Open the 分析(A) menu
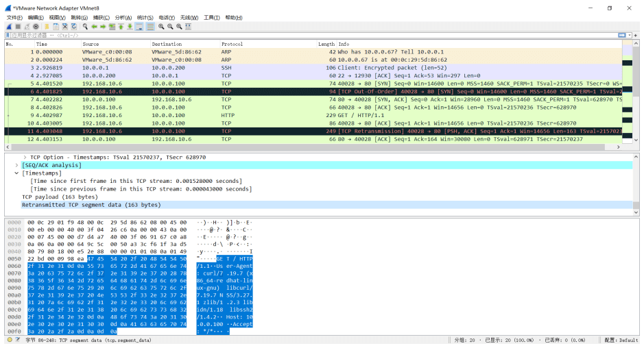644x348 pixels. (x=123, y=18)
